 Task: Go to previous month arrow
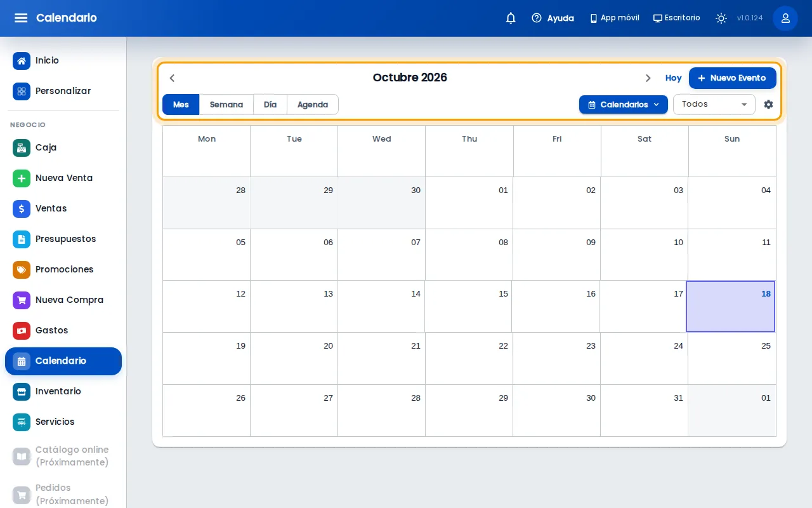click(x=172, y=78)
